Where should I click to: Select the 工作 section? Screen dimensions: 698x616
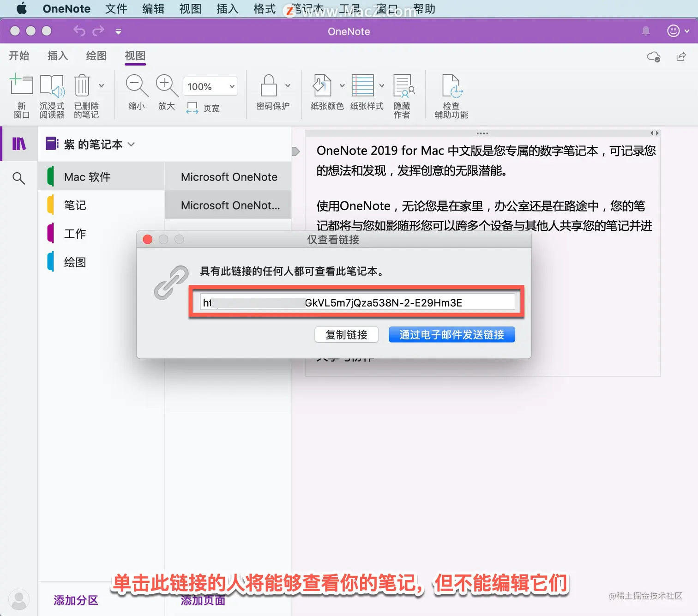pyautogui.click(x=101, y=234)
